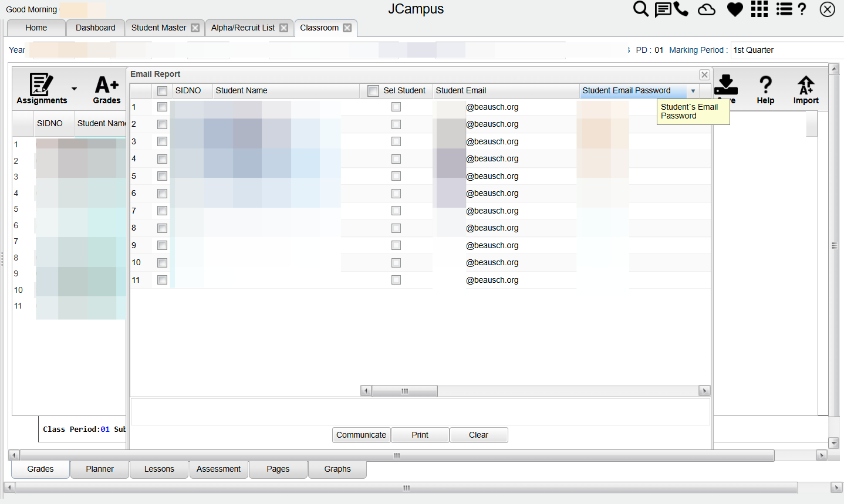
Task: Click the Save download-tray toolbar icon
Action: 726,90
